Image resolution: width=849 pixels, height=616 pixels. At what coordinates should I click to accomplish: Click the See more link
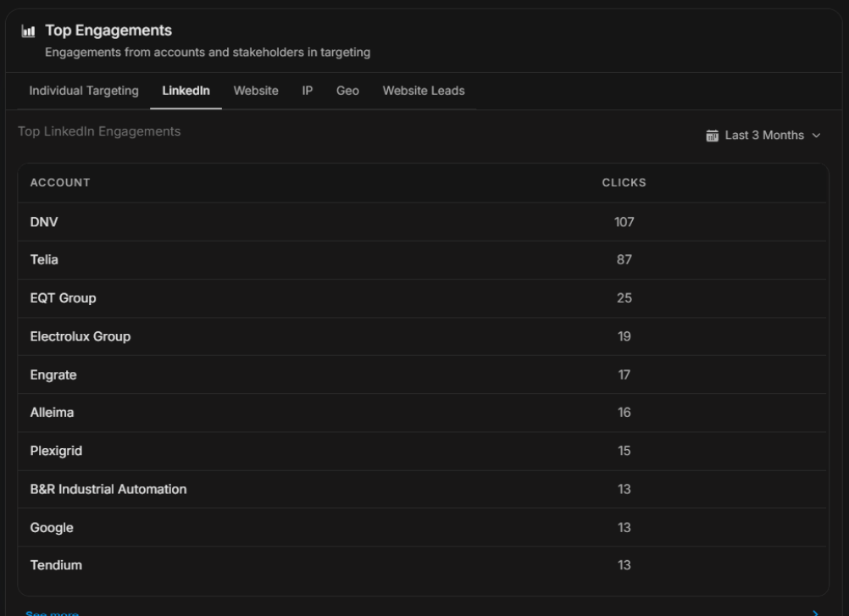(52, 613)
